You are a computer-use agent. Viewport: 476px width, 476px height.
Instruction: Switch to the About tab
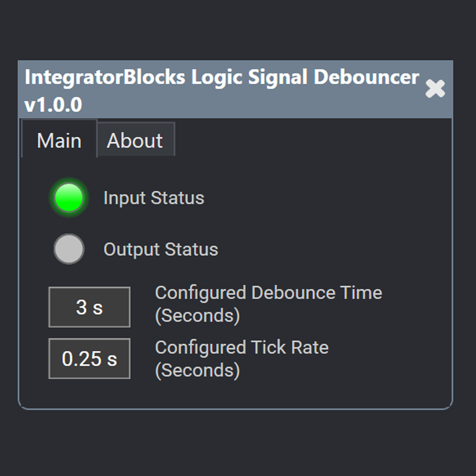click(x=135, y=139)
